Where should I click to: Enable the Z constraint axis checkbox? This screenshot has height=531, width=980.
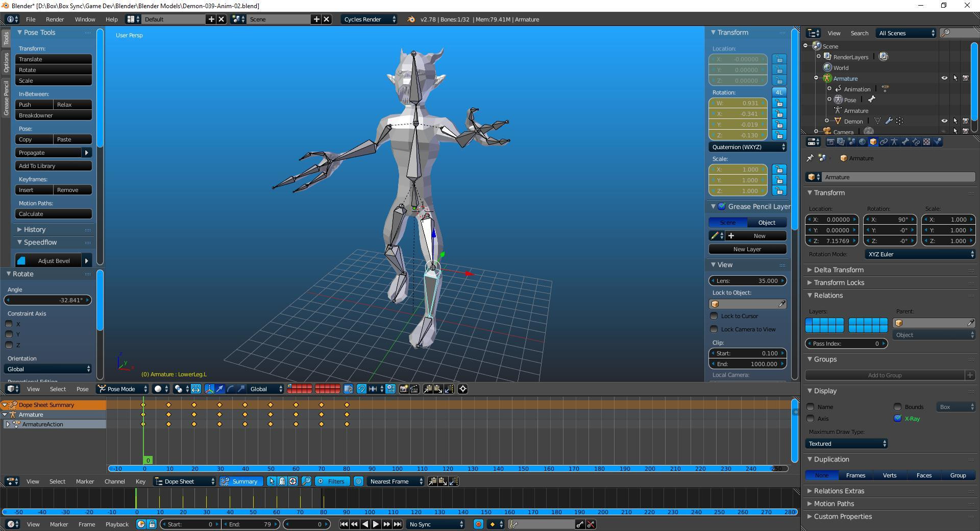pos(9,345)
